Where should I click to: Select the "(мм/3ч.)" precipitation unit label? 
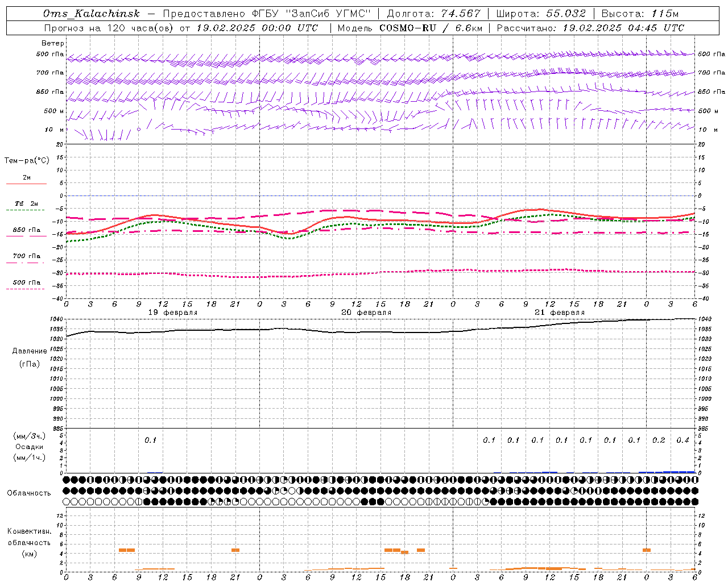(x=29, y=436)
